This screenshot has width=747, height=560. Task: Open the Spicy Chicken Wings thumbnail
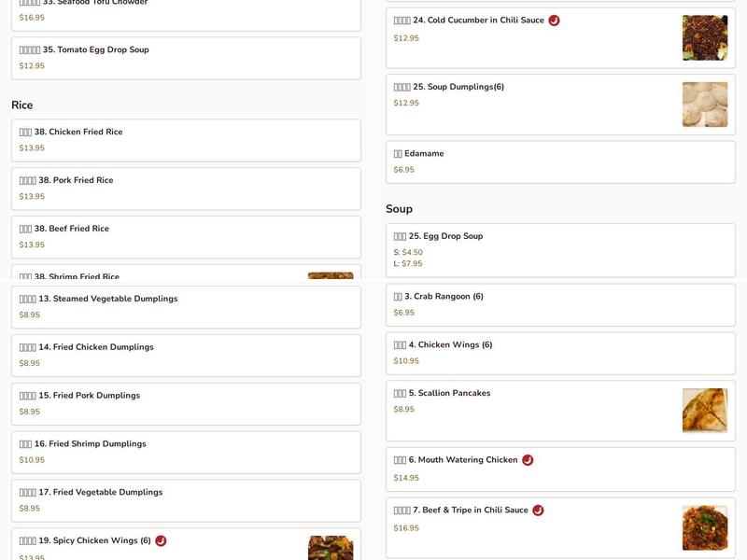coord(331,547)
